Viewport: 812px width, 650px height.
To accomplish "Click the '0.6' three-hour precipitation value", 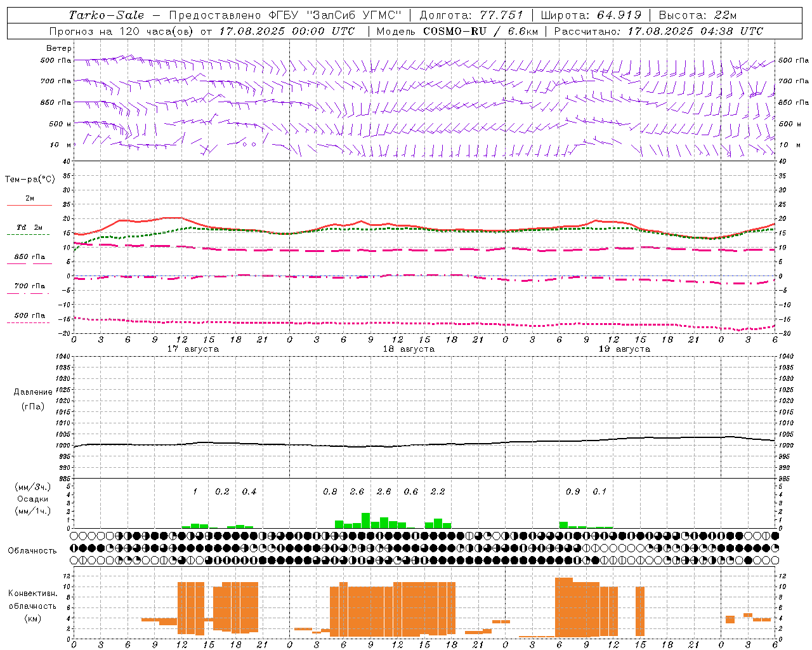I will click(411, 492).
